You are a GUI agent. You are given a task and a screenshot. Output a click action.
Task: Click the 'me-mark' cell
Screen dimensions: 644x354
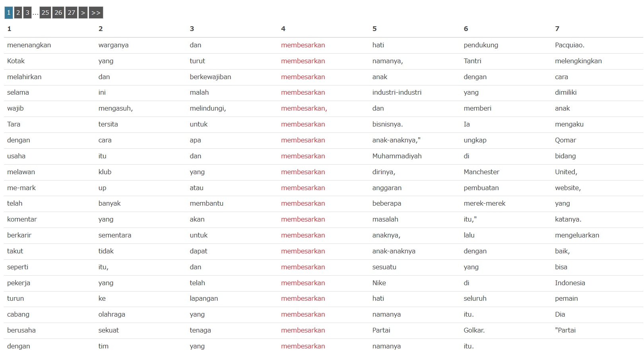click(21, 188)
